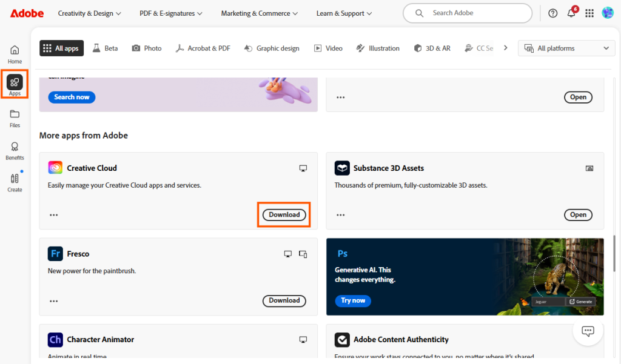
Task: Focus the Search Adobe field
Action: tap(468, 13)
